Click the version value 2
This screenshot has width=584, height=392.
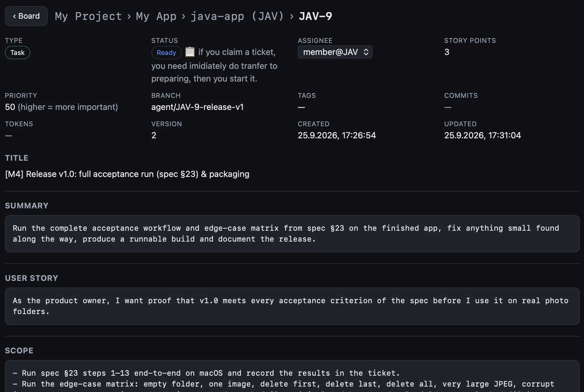pyautogui.click(x=154, y=135)
